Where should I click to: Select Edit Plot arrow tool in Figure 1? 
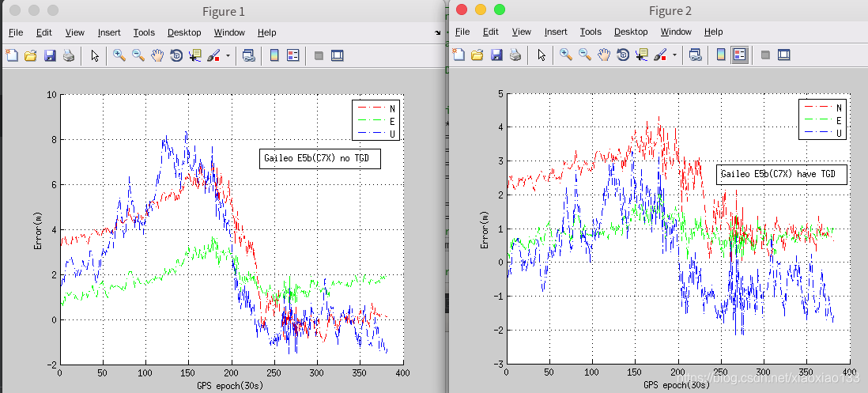[x=95, y=55]
